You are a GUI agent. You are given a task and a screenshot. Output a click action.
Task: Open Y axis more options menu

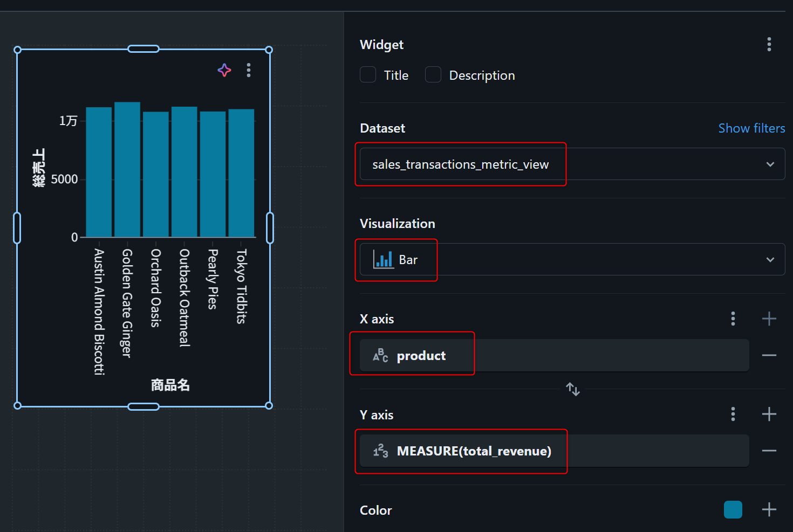click(733, 414)
